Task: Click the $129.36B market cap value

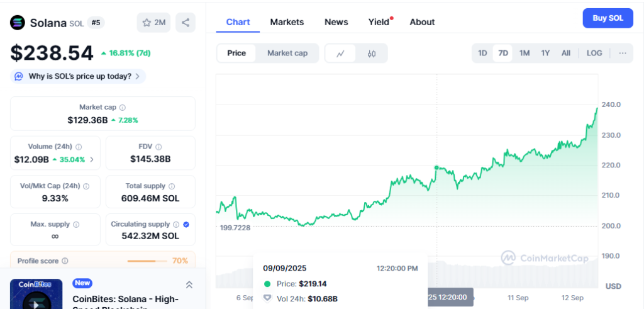Action: point(87,120)
